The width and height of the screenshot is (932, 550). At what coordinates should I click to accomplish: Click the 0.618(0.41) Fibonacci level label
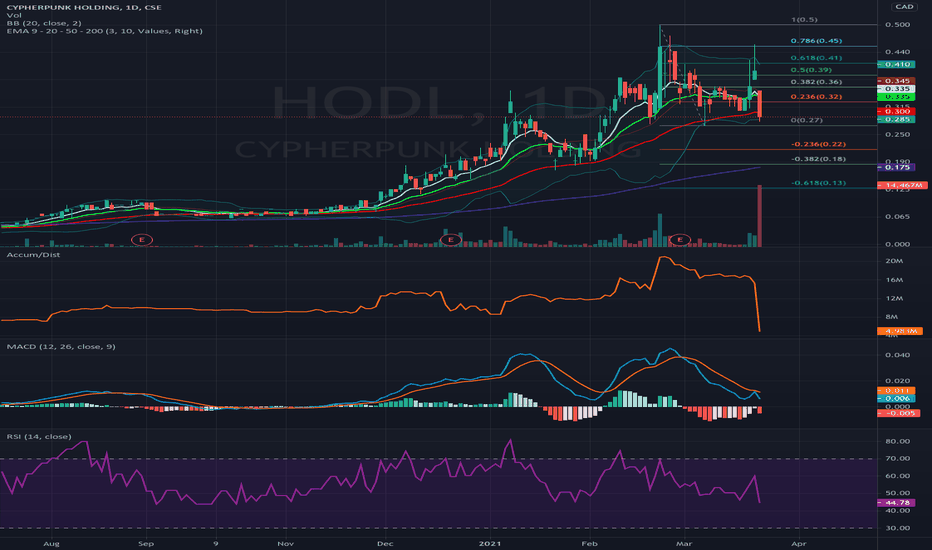coord(816,58)
